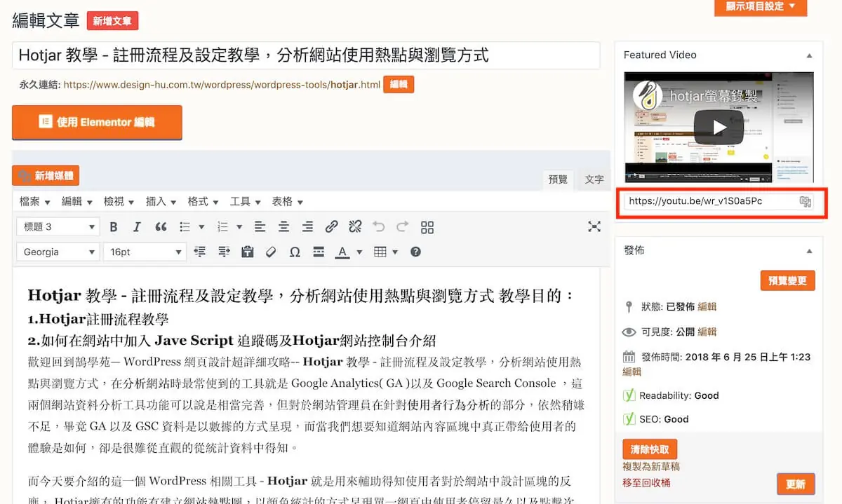Switch to the 預覽 visual tab
842x504 pixels.
(x=558, y=179)
